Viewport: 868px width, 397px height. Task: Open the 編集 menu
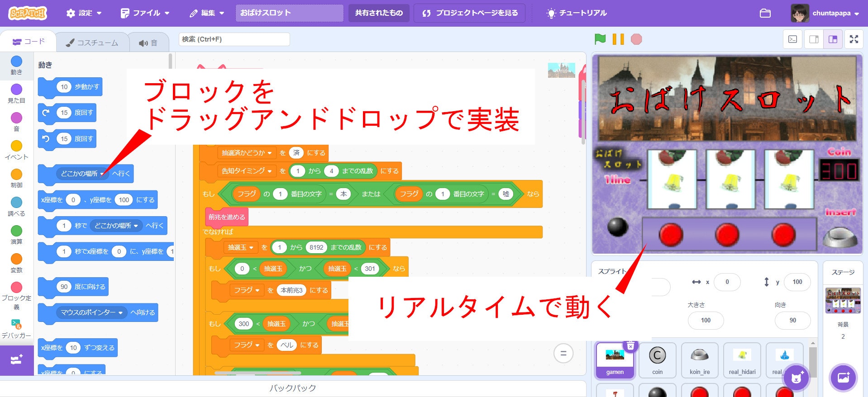click(x=207, y=13)
